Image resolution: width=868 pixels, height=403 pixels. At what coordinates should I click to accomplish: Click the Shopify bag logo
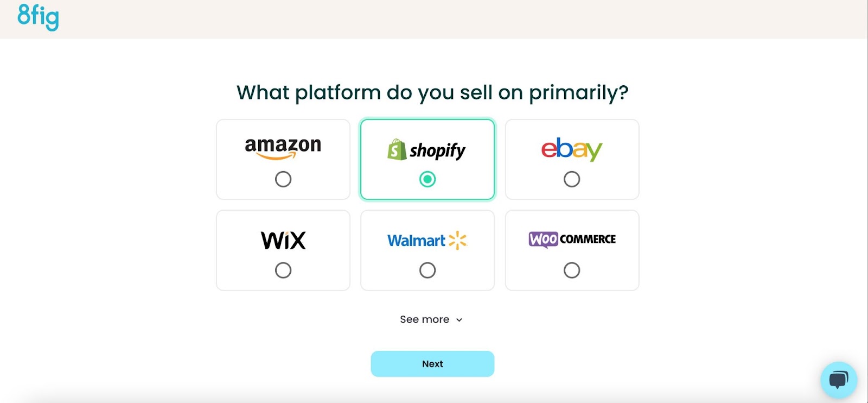click(x=397, y=150)
